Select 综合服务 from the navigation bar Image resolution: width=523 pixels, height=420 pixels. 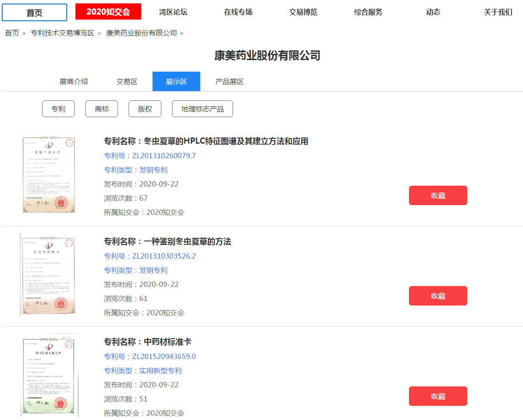click(x=368, y=12)
